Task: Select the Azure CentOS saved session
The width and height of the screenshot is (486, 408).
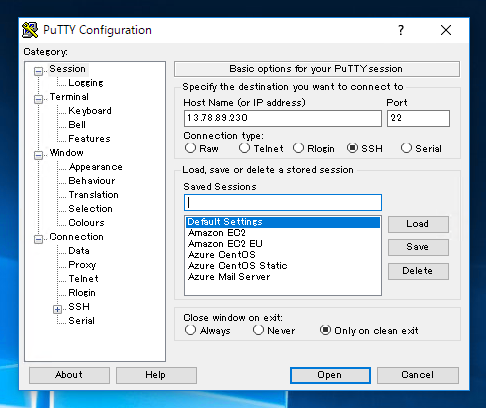Action: [283, 255]
